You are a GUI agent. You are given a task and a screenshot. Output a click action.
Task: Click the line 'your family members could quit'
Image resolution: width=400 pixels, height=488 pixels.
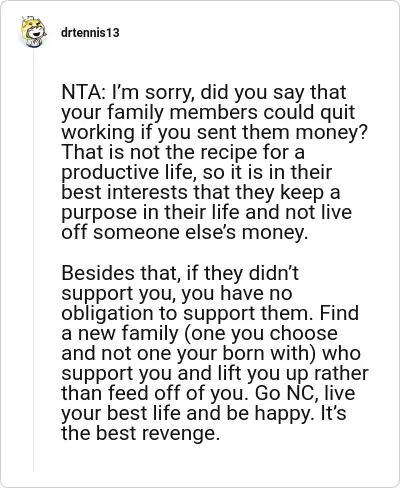(x=208, y=113)
